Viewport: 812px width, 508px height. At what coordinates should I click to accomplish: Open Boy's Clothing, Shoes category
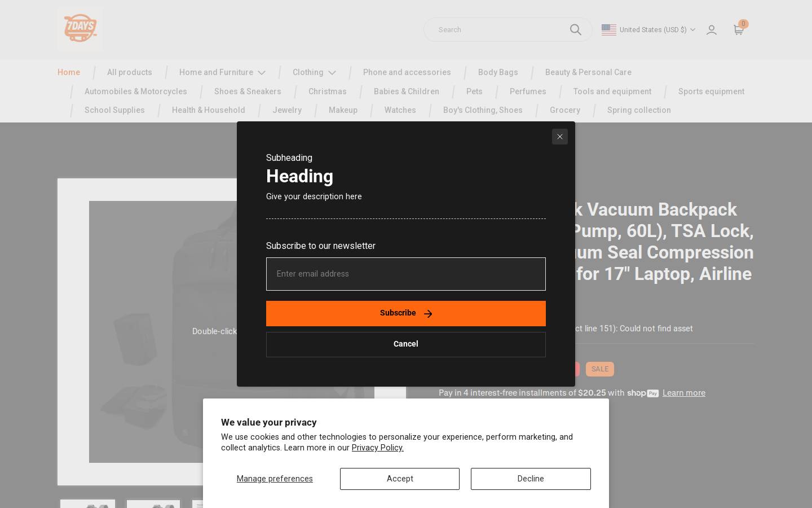click(483, 110)
